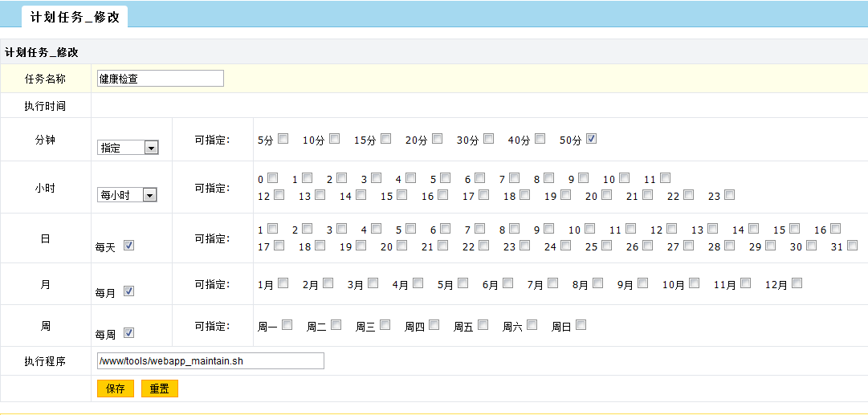Click the 任务名称 text field
The width and height of the screenshot is (868, 415).
click(160, 79)
